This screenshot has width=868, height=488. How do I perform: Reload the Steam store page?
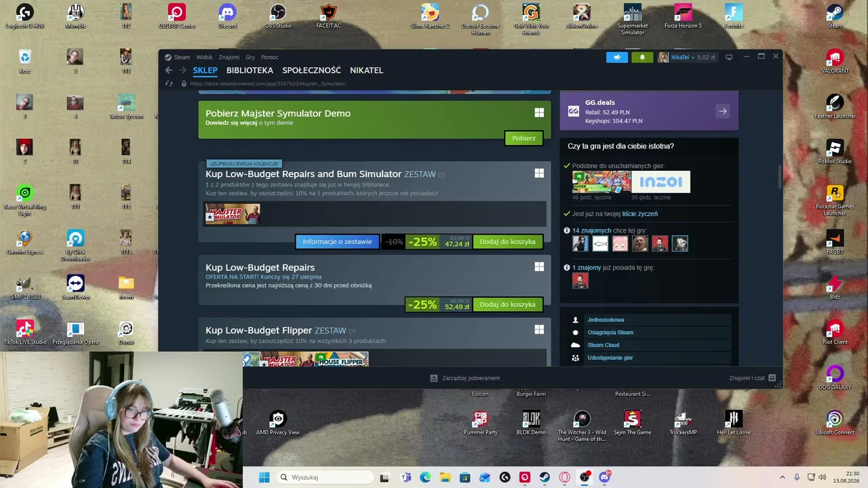(170, 83)
